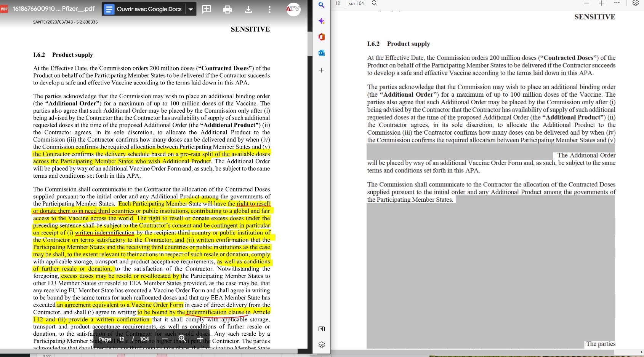Open the ATV account avatar
Image resolution: width=644 pixels, height=357 pixels.
(x=293, y=9)
